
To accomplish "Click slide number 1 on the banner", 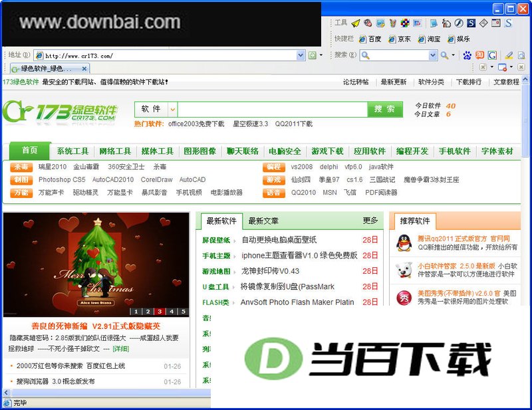I will (136, 311).
